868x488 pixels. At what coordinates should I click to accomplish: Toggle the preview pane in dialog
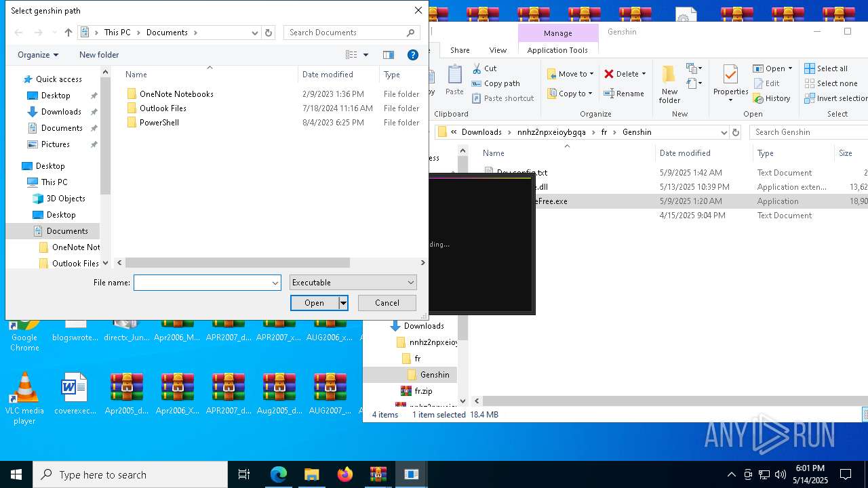click(389, 55)
